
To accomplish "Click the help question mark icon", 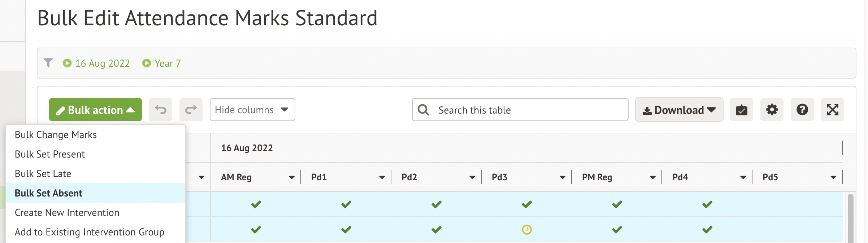I will click(x=802, y=110).
